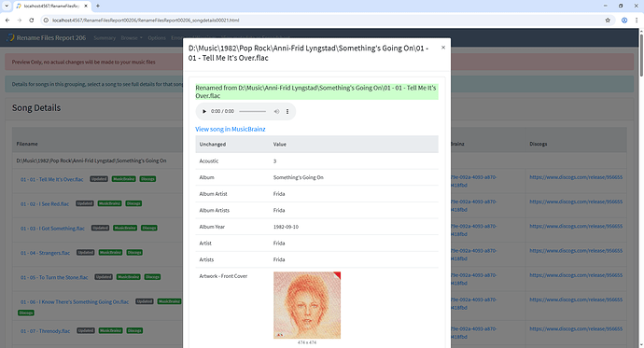This screenshot has width=644, height=348.
Task: Click the front cover artwork thumbnail
Action: coord(307,305)
